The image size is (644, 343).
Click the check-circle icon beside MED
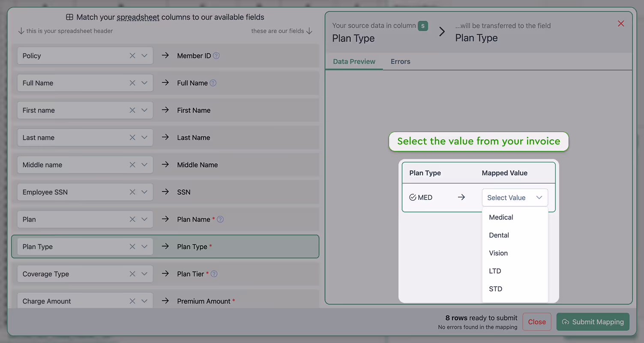pyautogui.click(x=413, y=198)
